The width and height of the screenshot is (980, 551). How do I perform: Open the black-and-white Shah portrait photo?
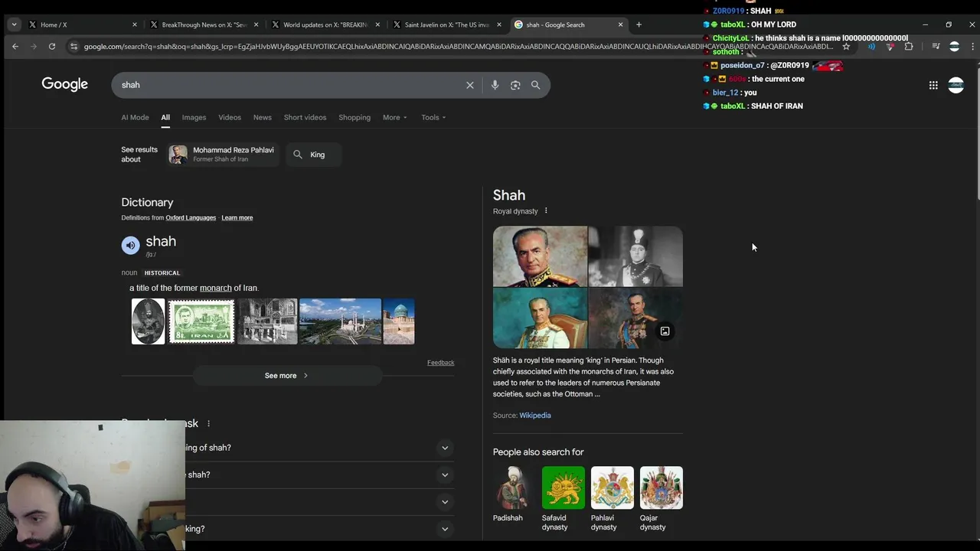[x=635, y=256]
